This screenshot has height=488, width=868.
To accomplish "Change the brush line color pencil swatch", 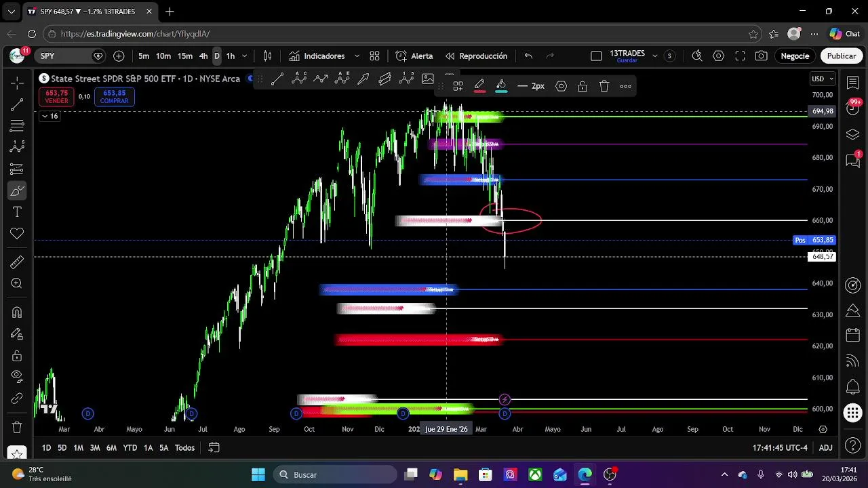I will [479, 86].
